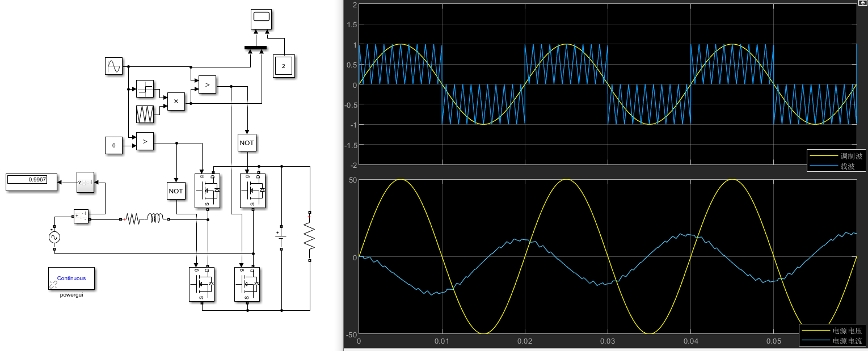The width and height of the screenshot is (868, 351).
Task: Select the Sine Wave source block
Action: pos(113,66)
